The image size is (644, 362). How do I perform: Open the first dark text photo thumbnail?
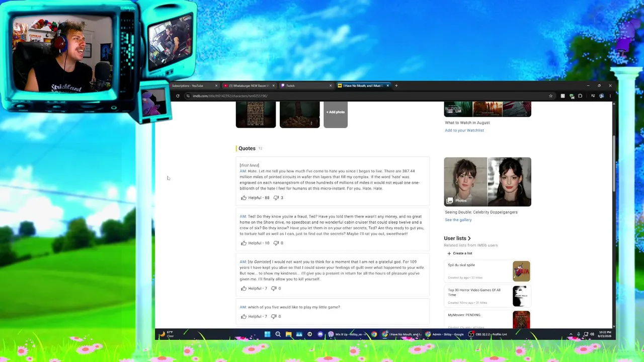tap(256, 115)
